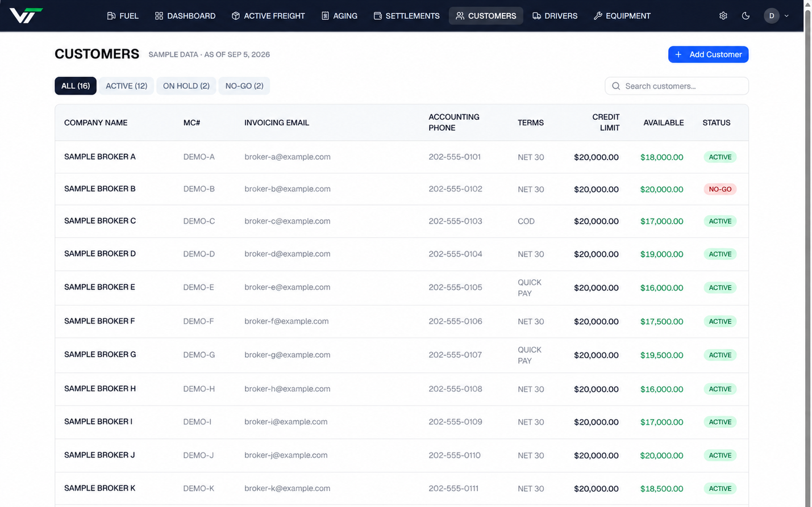Focus the Search customers field
812x507 pixels.
point(677,86)
